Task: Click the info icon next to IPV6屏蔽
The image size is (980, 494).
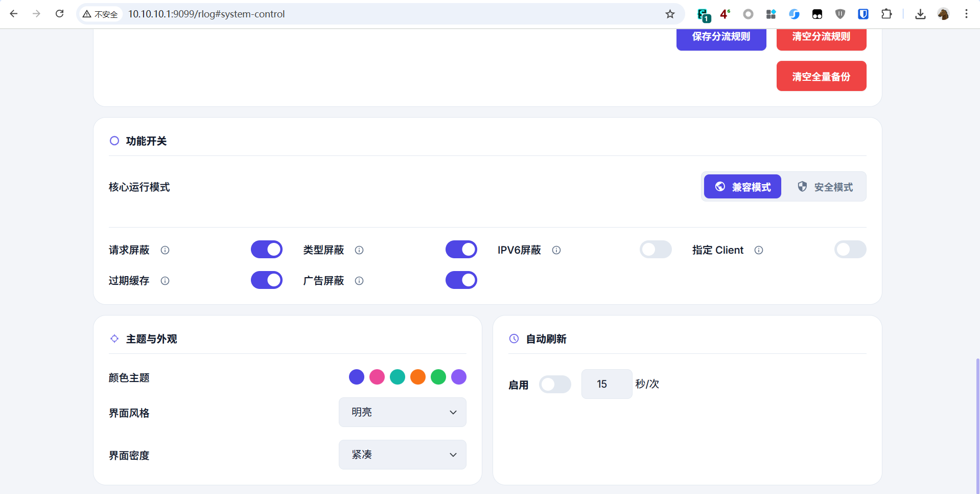Action: tap(556, 251)
